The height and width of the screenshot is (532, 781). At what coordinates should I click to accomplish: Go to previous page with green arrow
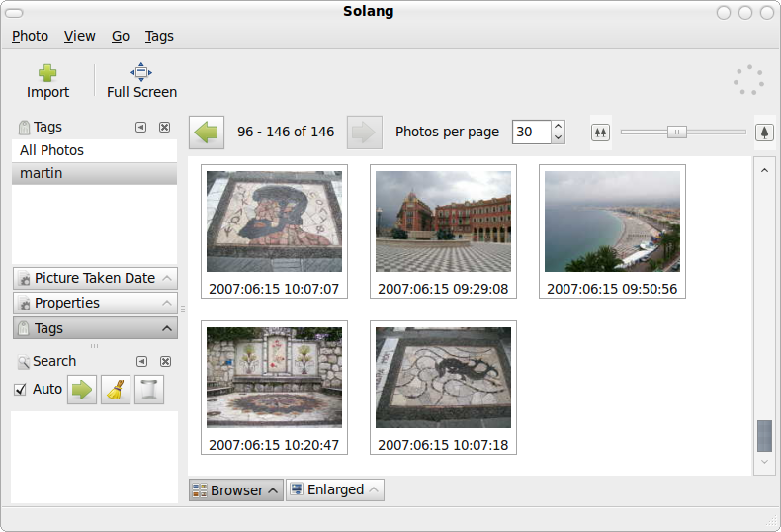207,132
